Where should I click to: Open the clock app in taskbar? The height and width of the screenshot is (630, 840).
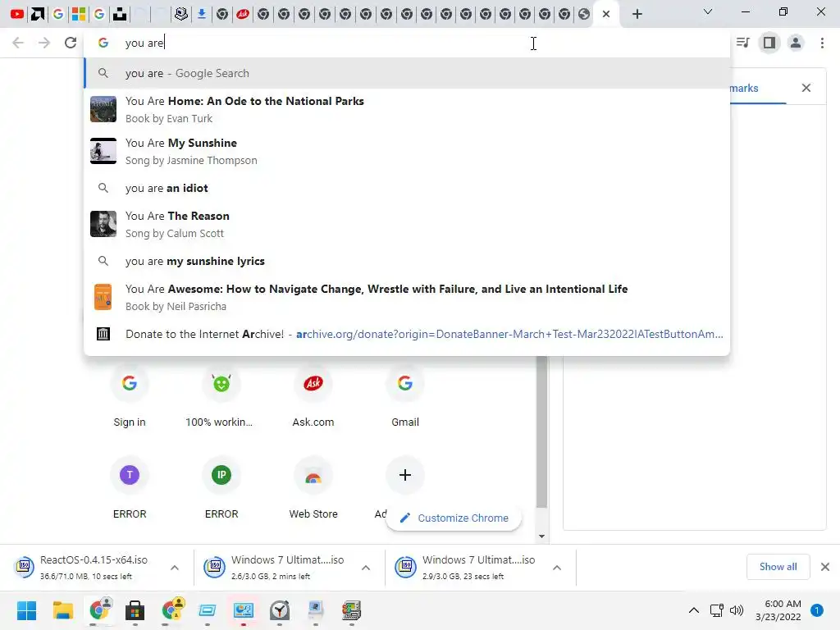(280, 610)
